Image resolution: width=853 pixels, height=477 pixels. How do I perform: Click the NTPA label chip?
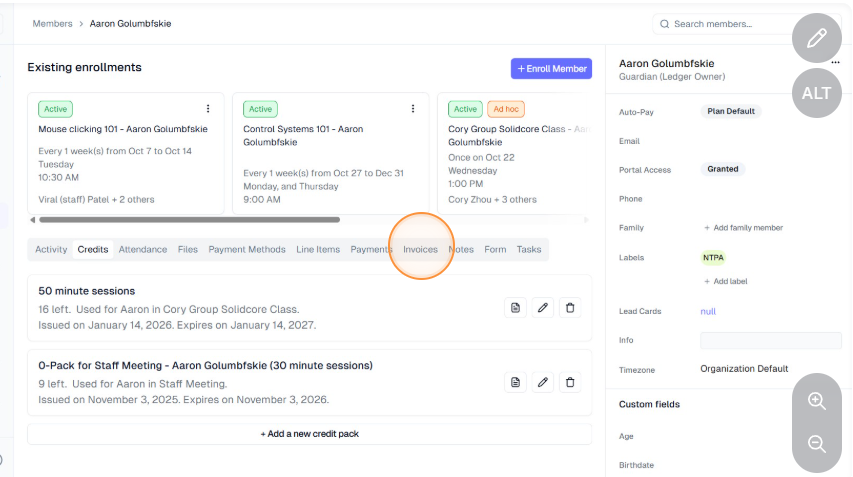[x=713, y=257]
